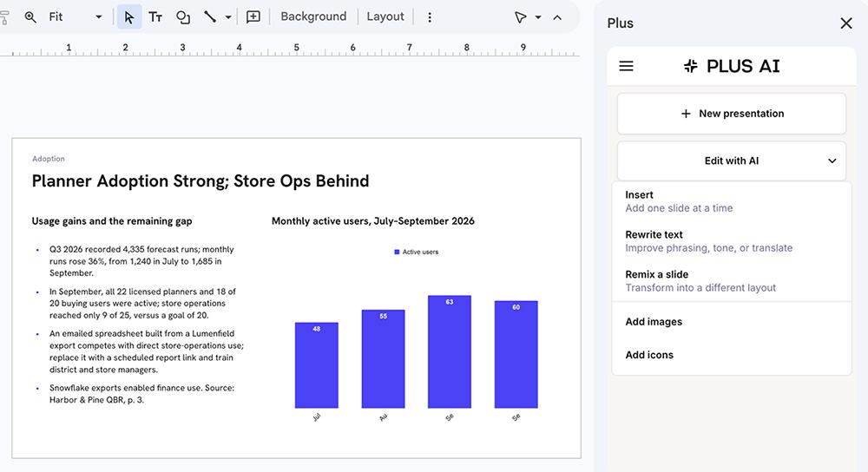The width and height of the screenshot is (868, 472).
Task: Click the Plus panel title
Action: click(x=620, y=23)
